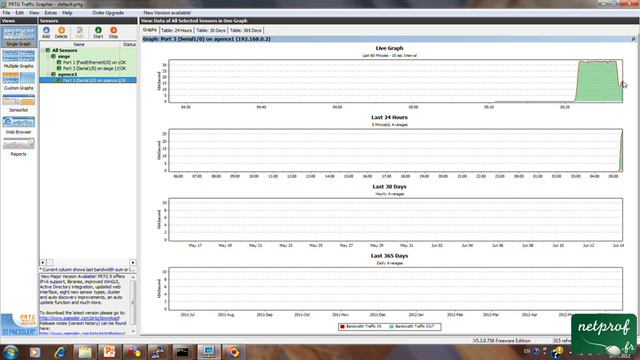Open the View menu

point(34,13)
